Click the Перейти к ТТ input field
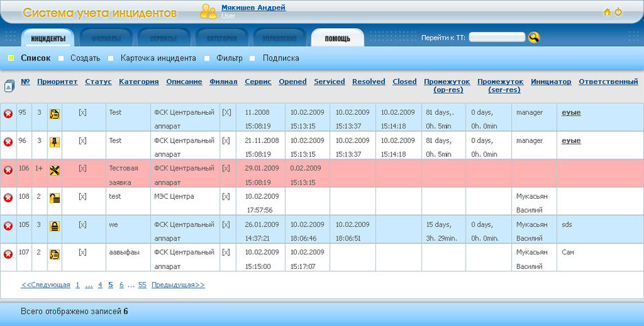The width and height of the screenshot is (644, 326). pyautogui.click(x=497, y=37)
